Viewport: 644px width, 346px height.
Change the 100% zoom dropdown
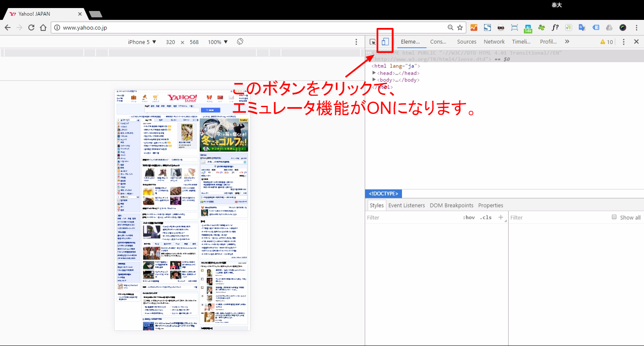pos(218,42)
